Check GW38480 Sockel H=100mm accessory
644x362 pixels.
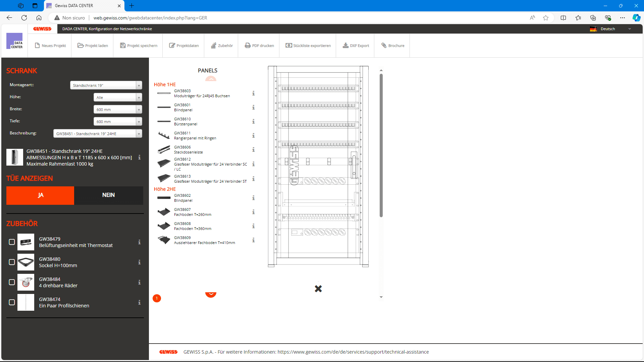(12, 262)
